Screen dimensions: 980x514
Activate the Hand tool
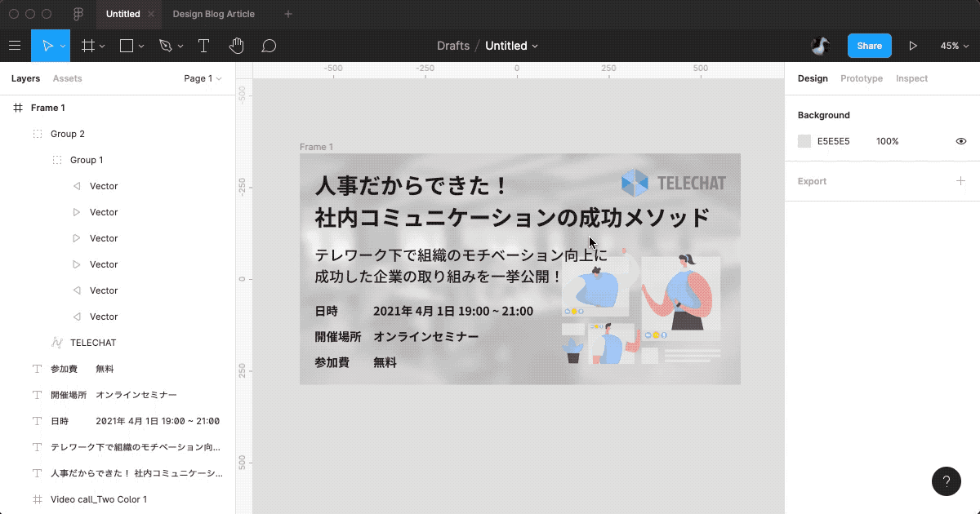236,46
